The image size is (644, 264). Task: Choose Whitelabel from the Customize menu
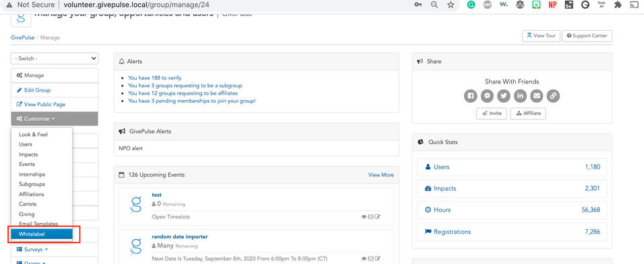click(x=42, y=234)
